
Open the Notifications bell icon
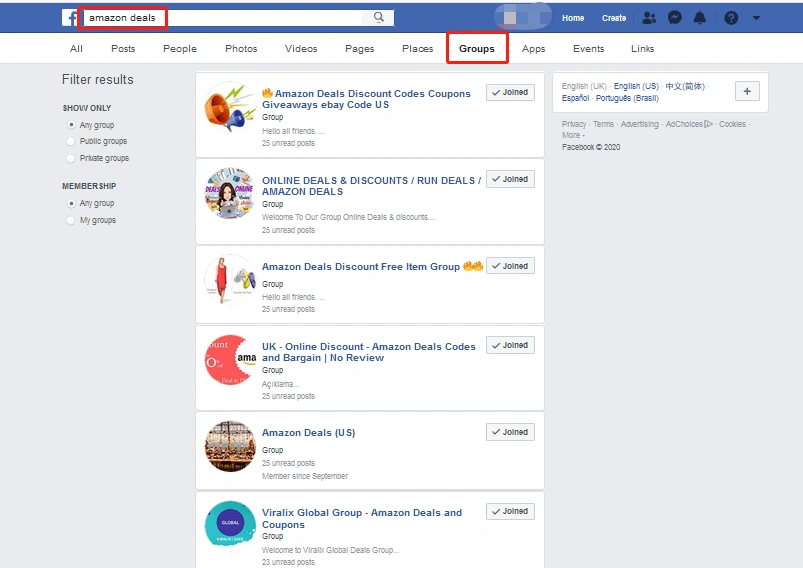(700, 18)
